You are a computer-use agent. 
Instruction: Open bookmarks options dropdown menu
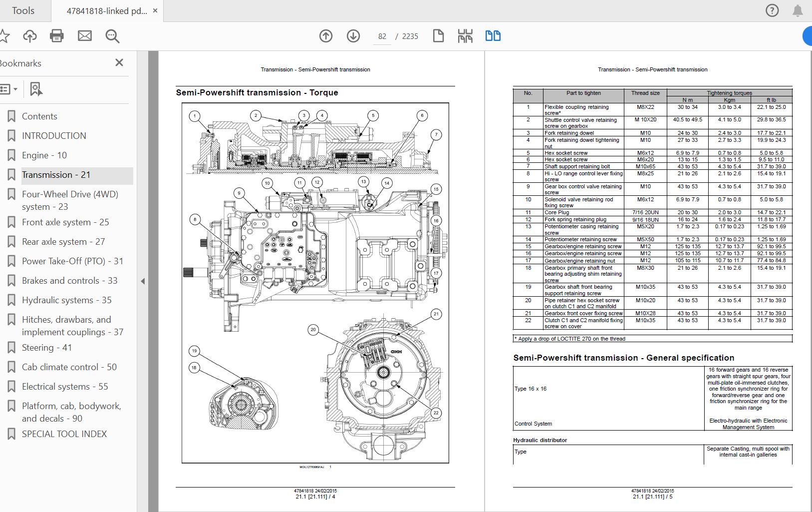[8, 89]
